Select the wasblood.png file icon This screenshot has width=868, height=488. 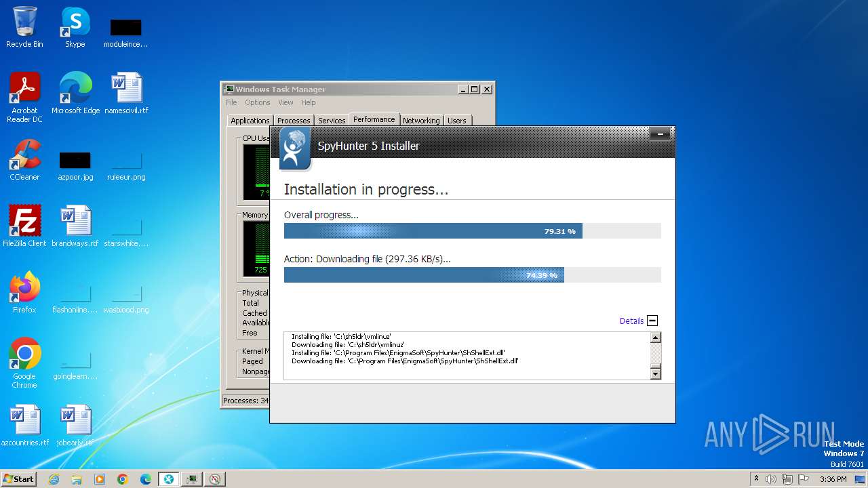point(126,298)
